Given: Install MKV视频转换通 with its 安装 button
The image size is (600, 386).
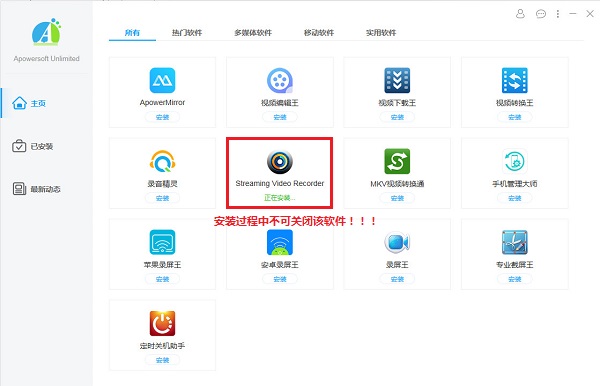Looking at the screenshot, I should (x=397, y=198).
